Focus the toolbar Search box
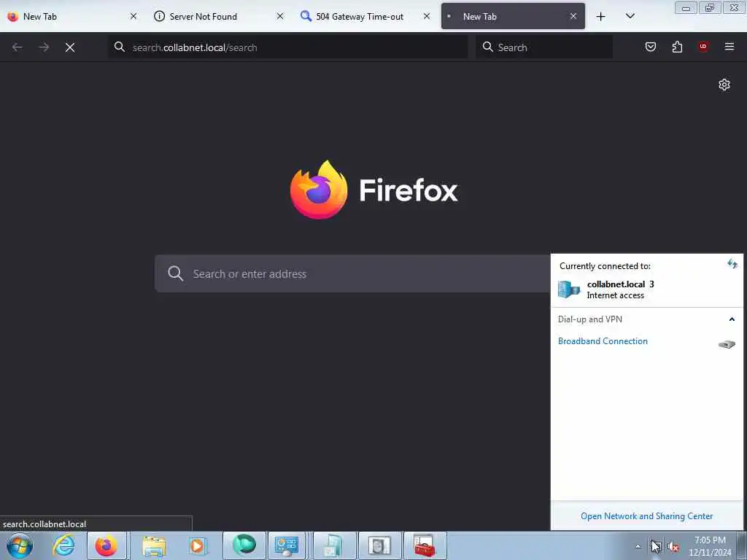Viewport: 747px width, 560px height. (x=544, y=47)
